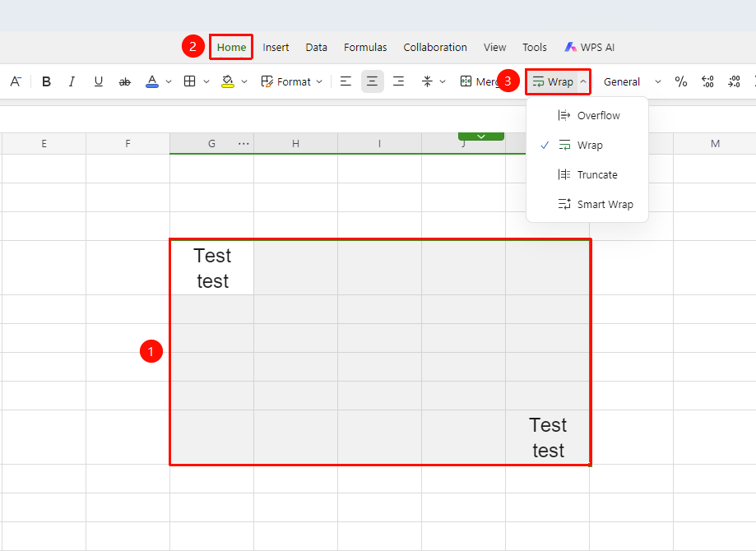Open the Tools tab
The width and height of the screenshot is (756, 551).
click(535, 47)
